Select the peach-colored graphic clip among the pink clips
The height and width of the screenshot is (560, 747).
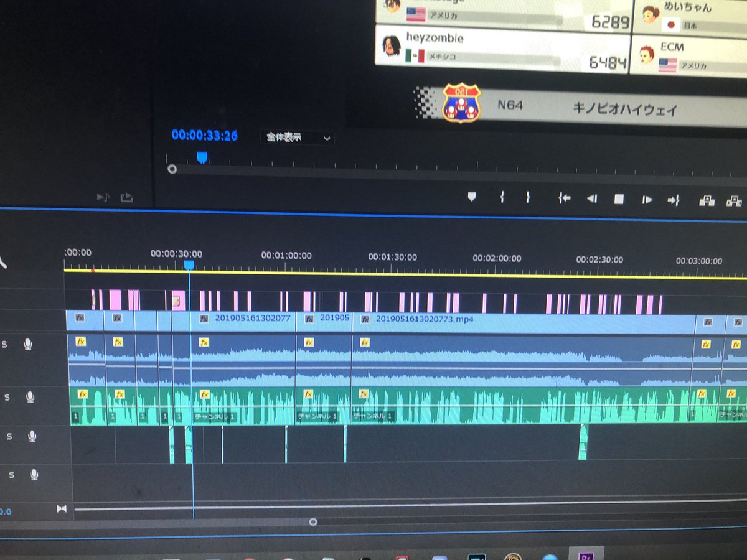click(x=178, y=301)
